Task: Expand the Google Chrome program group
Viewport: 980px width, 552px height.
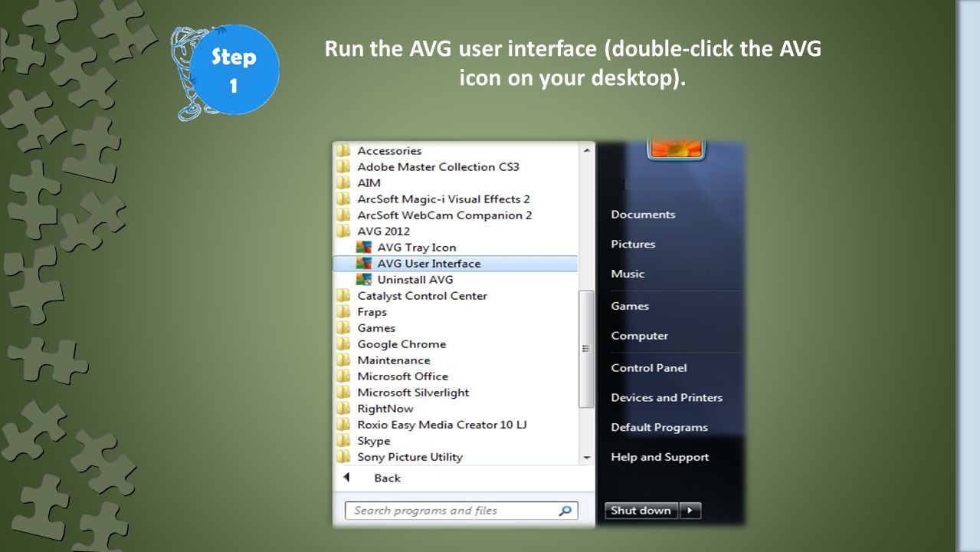Action: (402, 344)
